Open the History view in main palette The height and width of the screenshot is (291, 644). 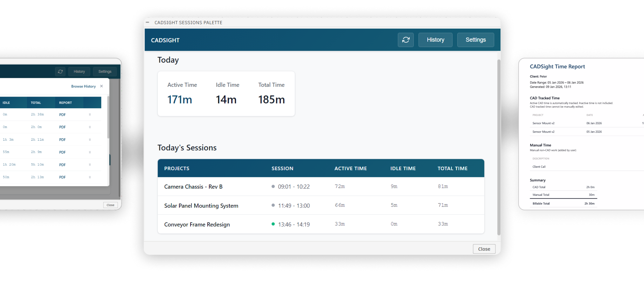click(x=435, y=40)
